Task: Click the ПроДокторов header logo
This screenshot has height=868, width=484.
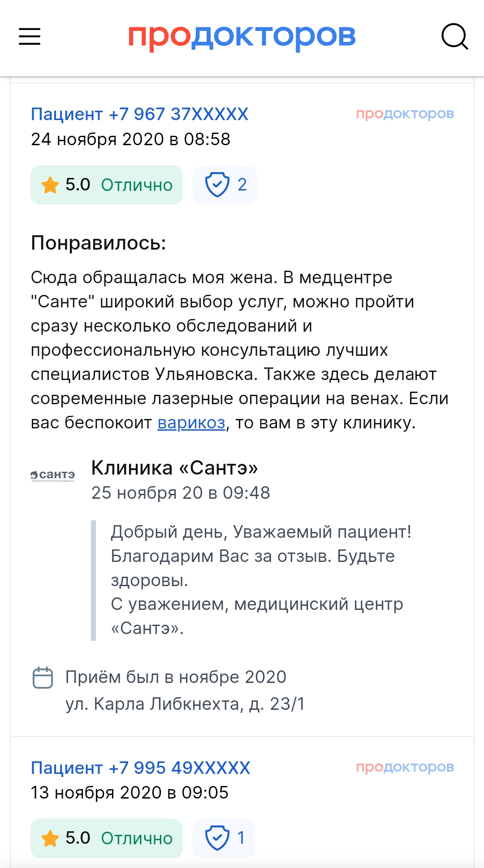Action: [242, 36]
